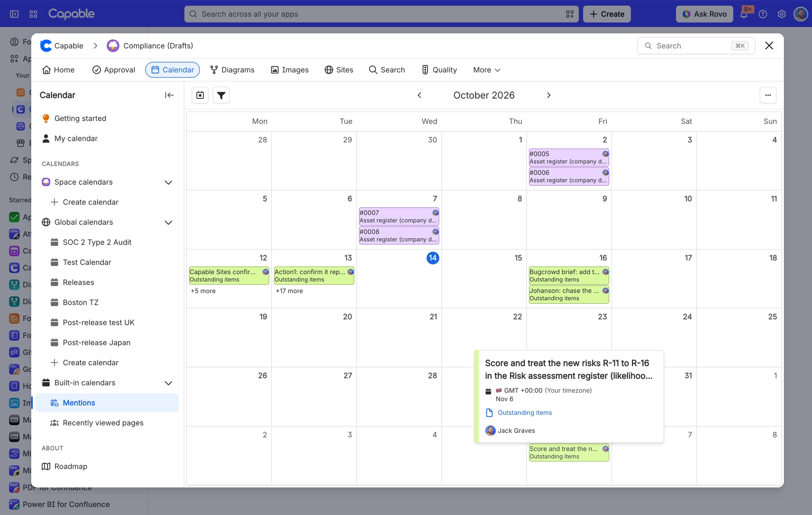Go to next month arrow
812x515 pixels.
pyautogui.click(x=549, y=95)
